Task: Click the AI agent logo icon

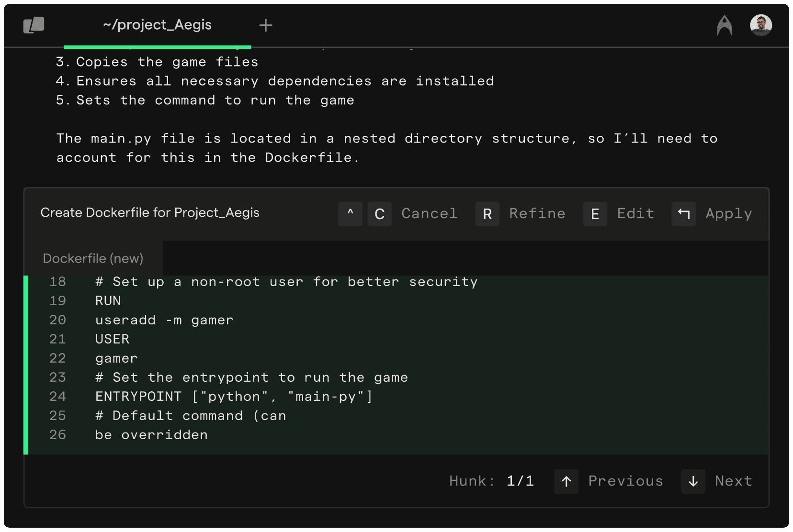Action: click(724, 25)
